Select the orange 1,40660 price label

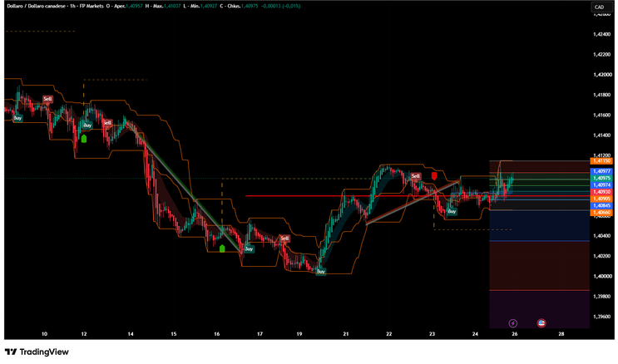click(x=601, y=213)
